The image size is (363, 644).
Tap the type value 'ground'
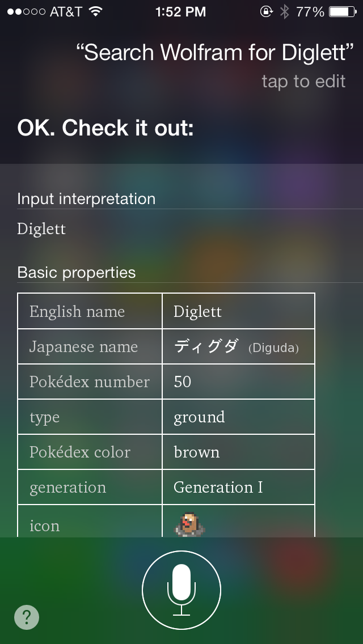[x=199, y=417]
